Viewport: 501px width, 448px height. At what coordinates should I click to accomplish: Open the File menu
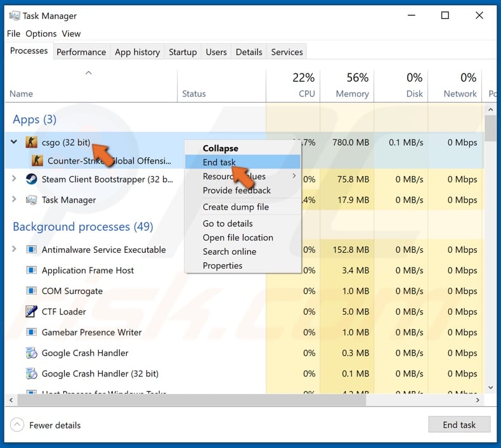click(x=14, y=34)
